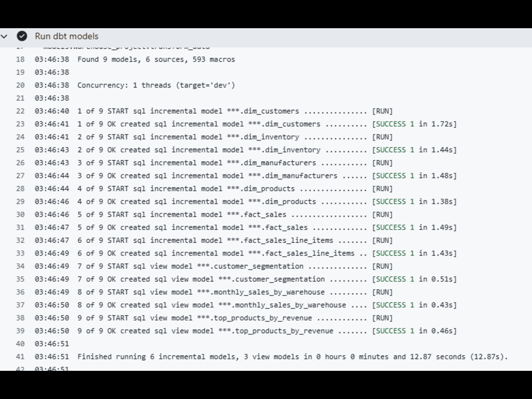This screenshot has height=399, width=532.
Task: Select the '5 of 9 START' fact_sales line
Action: coord(235,214)
